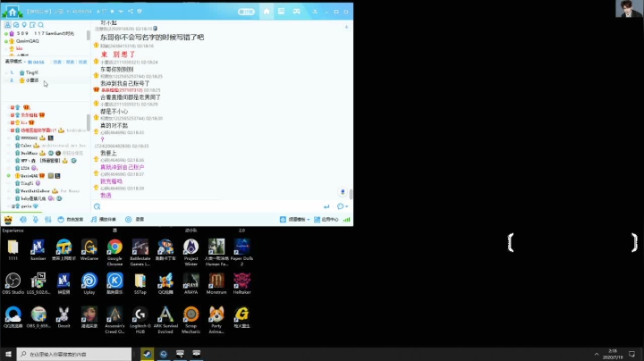This screenshot has height=361, width=644.
Task: Toggle the speaker mute icon
Action: tap(23, 220)
